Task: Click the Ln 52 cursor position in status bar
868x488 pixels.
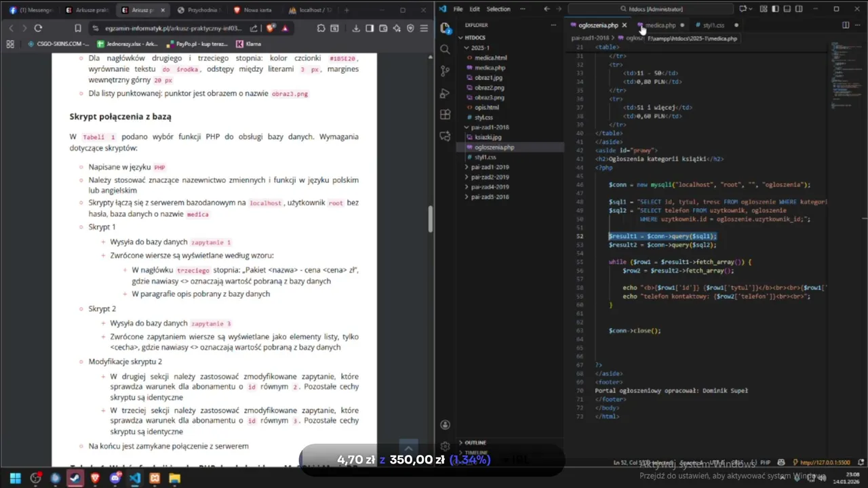Action: [643, 463]
